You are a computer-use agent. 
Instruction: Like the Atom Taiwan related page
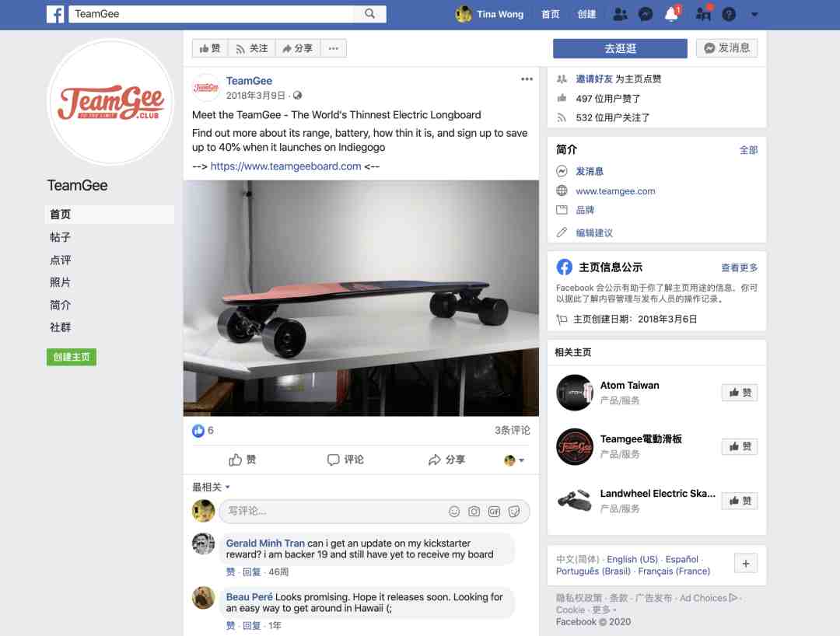tap(739, 393)
